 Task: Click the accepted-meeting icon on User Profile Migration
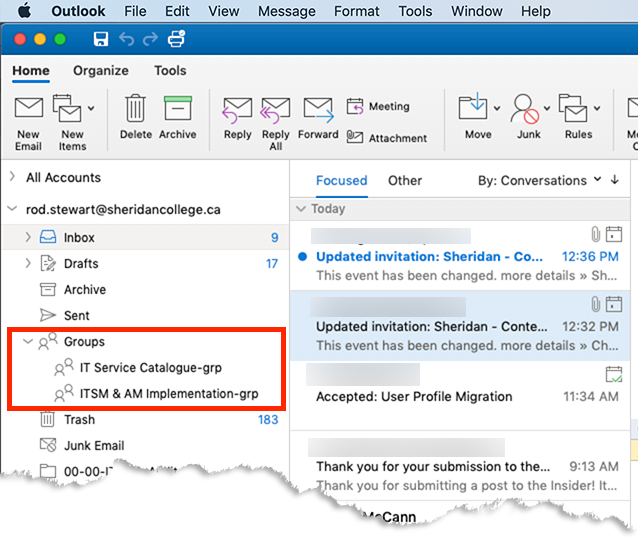(x=614, y=374)
